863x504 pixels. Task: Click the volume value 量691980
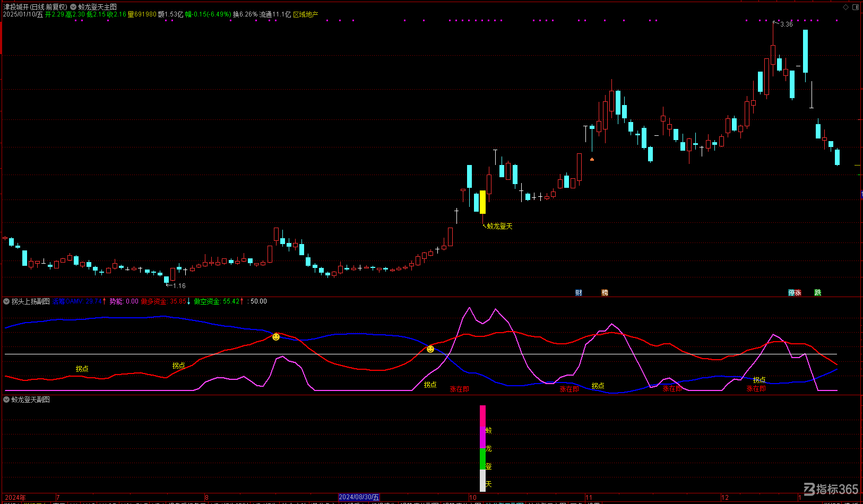pyautogui.click(x=142, y=14)
